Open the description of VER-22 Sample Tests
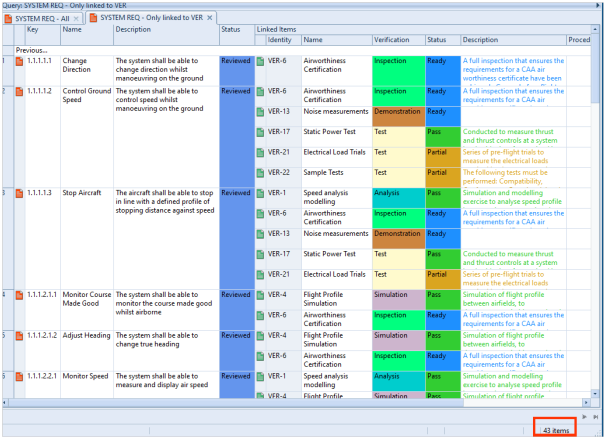The width and height of the screenshot is (606, 439). tap(513, 177)
